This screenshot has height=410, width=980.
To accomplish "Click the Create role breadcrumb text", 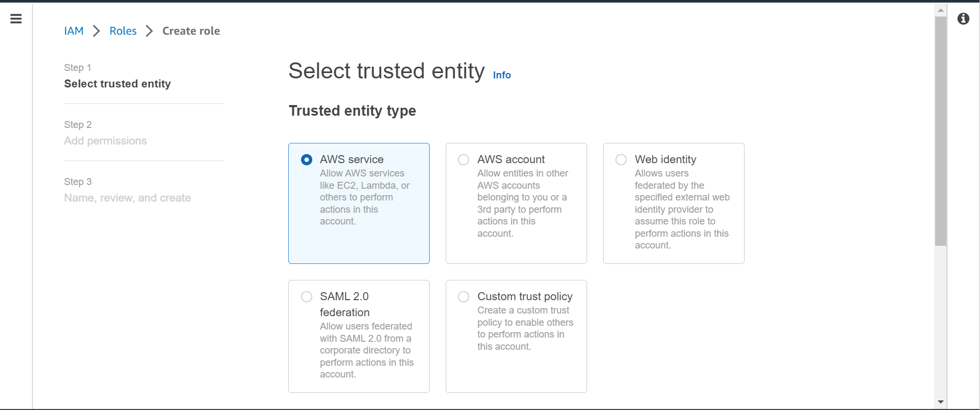I will pyautogui.click(x=191, y=31).
